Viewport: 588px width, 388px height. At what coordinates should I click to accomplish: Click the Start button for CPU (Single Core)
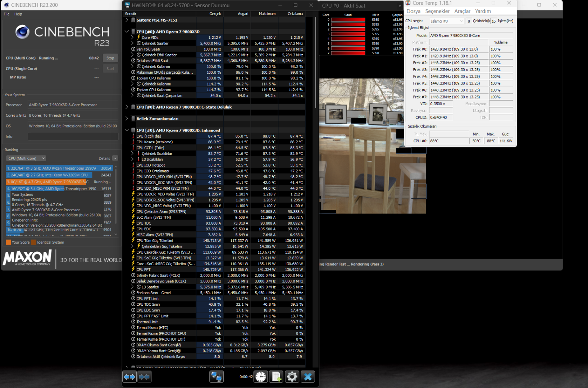point(110,69)
